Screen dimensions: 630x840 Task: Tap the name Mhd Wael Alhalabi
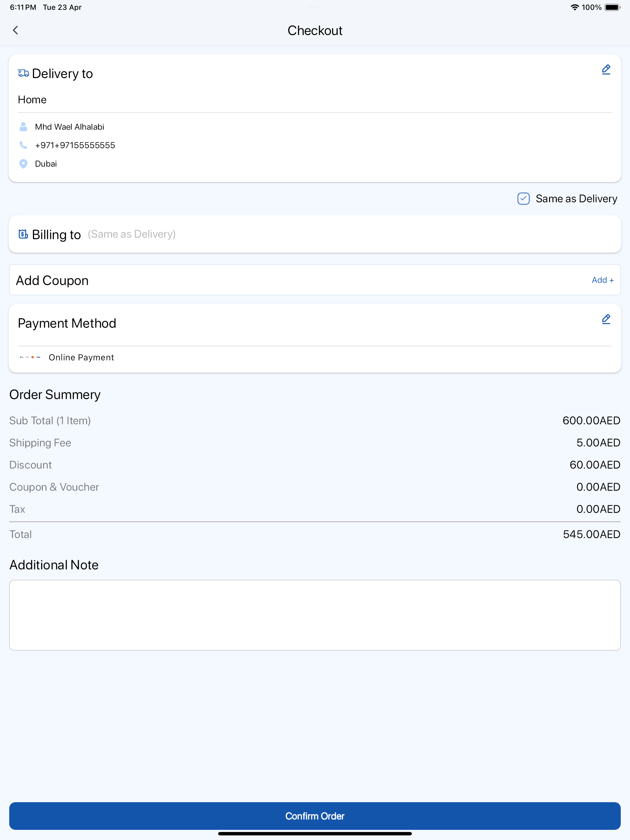pyautogui.click(x=70, y=127)
